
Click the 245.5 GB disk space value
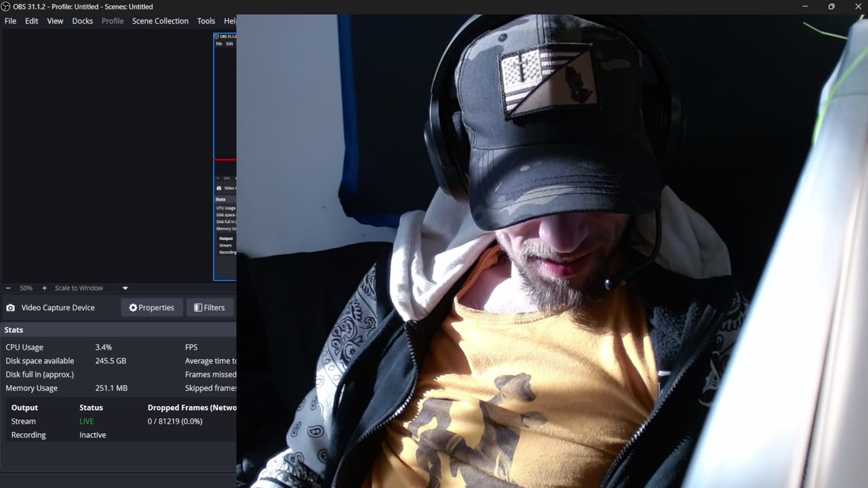click(111, 361)
